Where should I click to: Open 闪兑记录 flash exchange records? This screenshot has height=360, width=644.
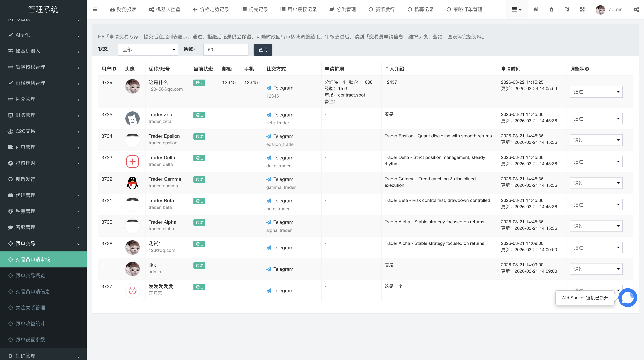pos(255,9)
